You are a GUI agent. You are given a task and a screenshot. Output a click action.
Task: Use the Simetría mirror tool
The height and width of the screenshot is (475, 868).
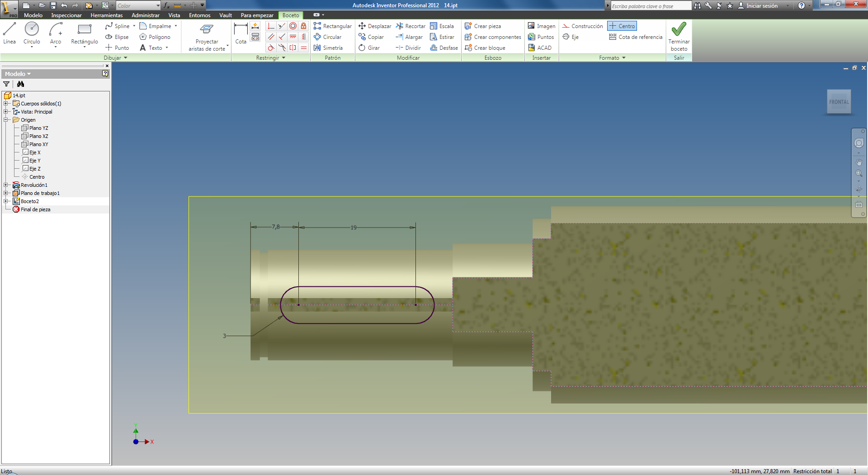pyautogui.click(x=328, y=48)
